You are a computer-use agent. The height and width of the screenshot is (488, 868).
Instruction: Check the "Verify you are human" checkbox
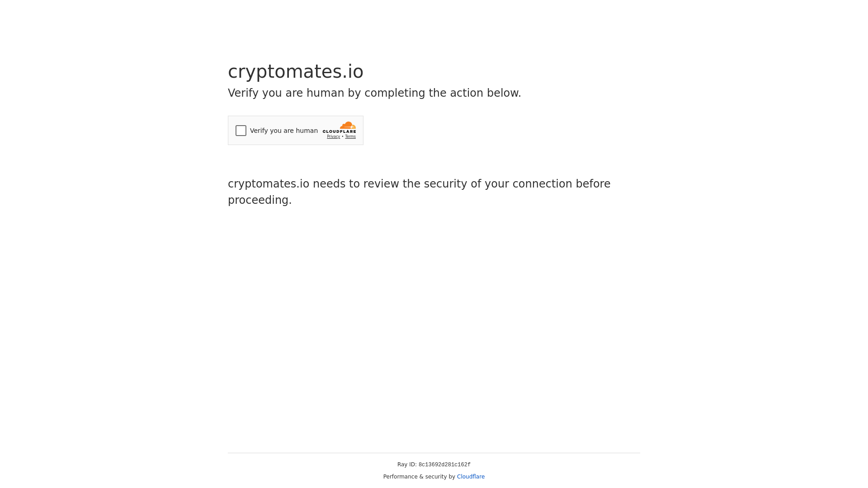241,131
